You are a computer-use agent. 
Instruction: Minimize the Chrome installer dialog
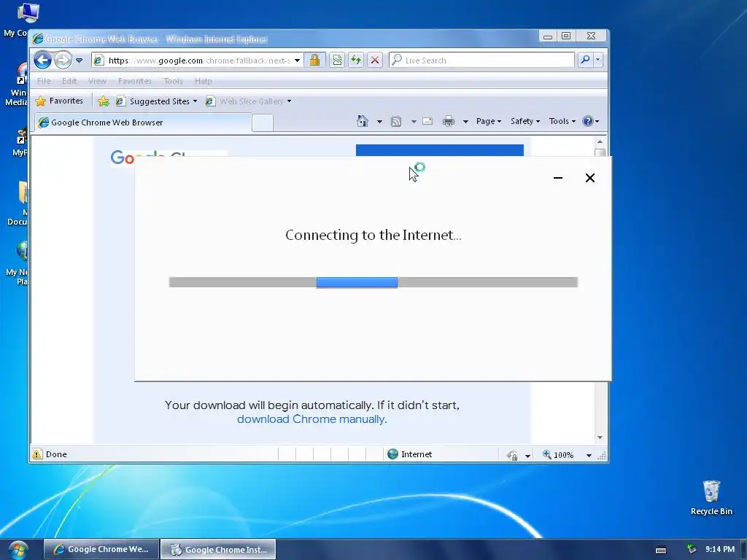(x=558, y=178)
